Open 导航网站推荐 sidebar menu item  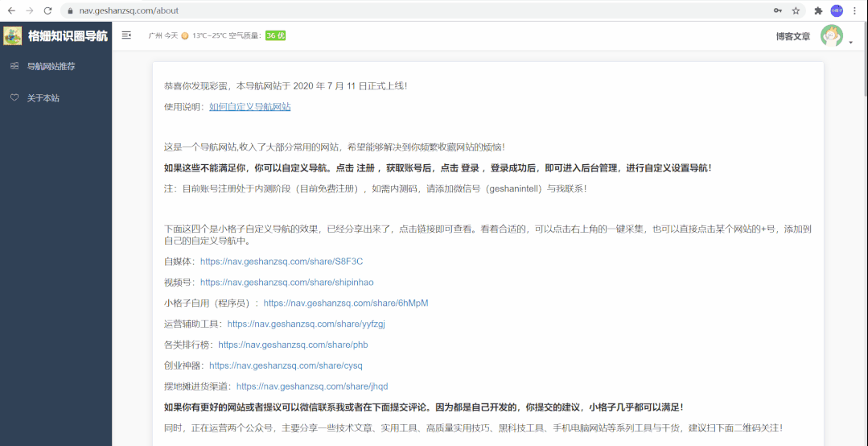click(56, 66)
